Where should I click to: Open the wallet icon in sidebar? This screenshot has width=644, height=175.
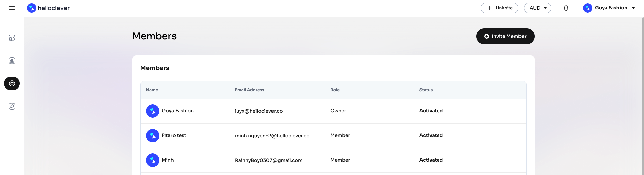[12, 38]
